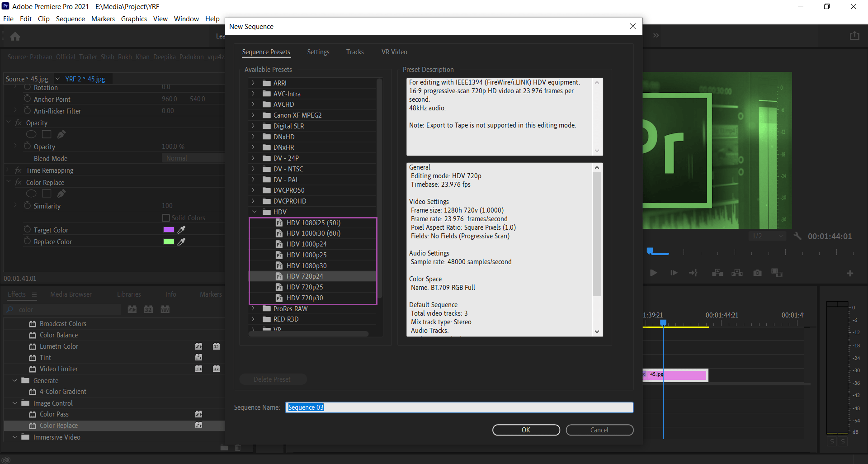Toggle the Replace Color stopwatch icon
The image size is (868, 464).
28,241
